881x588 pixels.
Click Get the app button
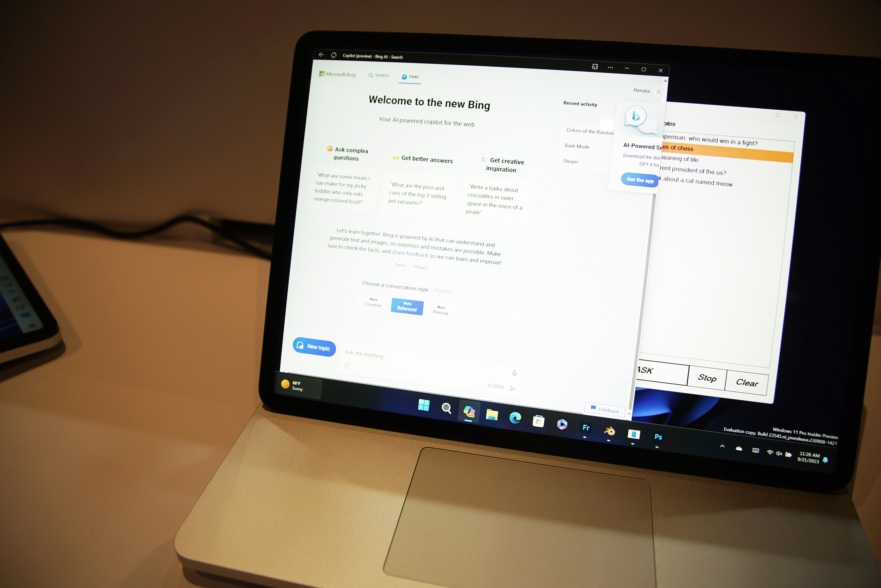636,180
